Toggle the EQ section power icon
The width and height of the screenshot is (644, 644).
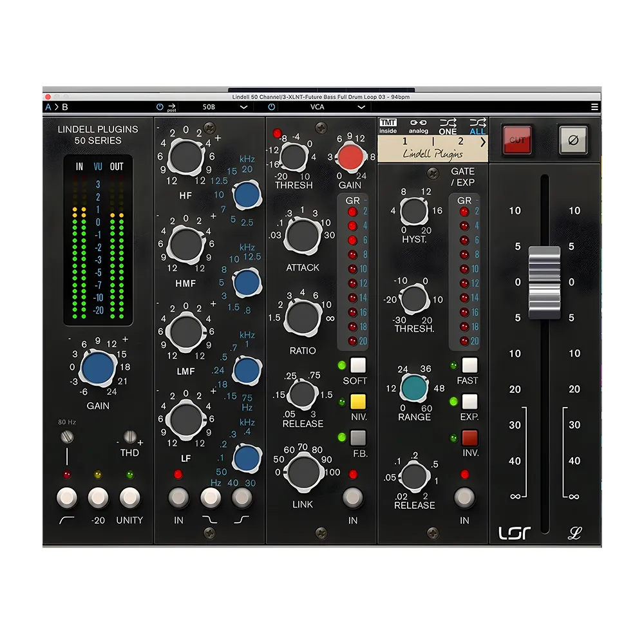pyautogui.click(x=160, y=107)
